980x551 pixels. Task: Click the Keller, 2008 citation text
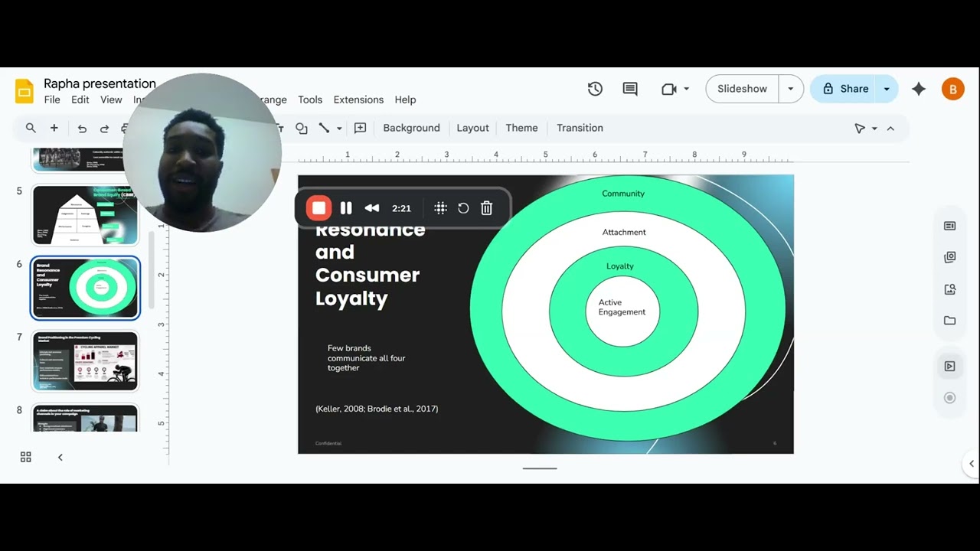[377, 409]
